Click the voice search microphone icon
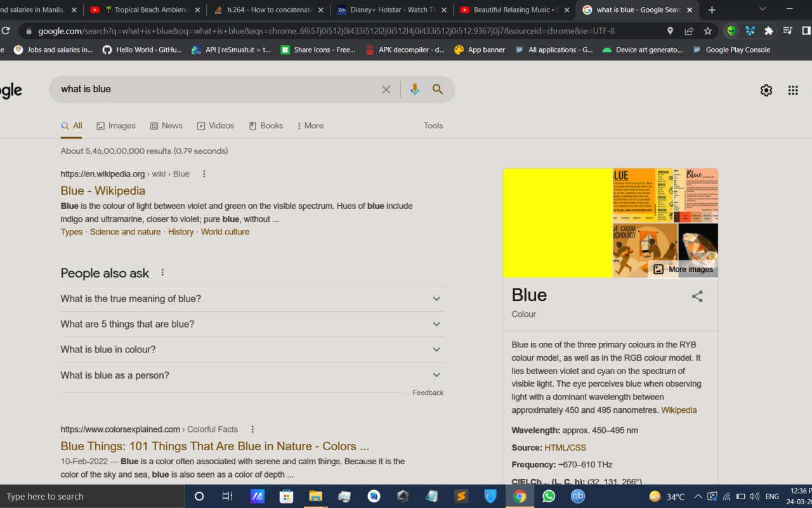 coord(414,89)
